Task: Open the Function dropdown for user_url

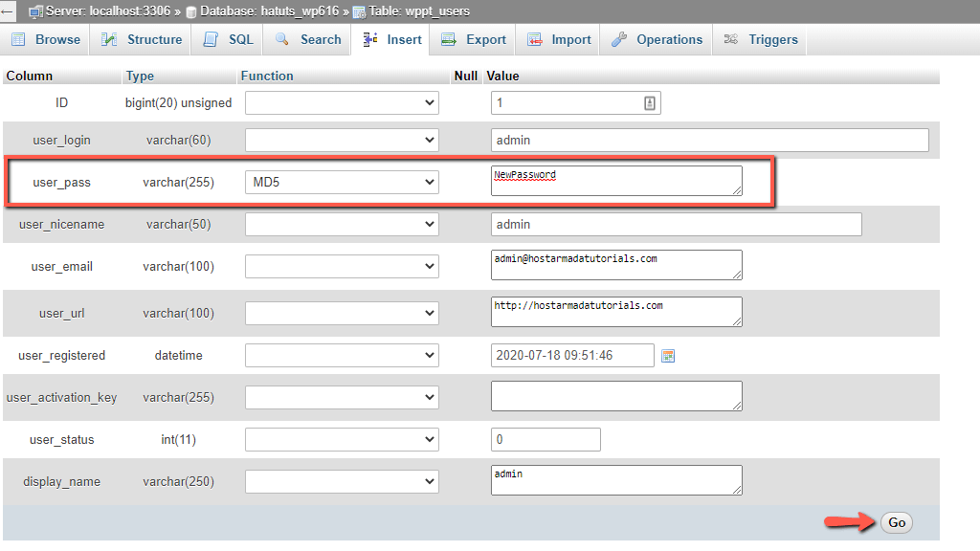Action: tap(342, 313)
